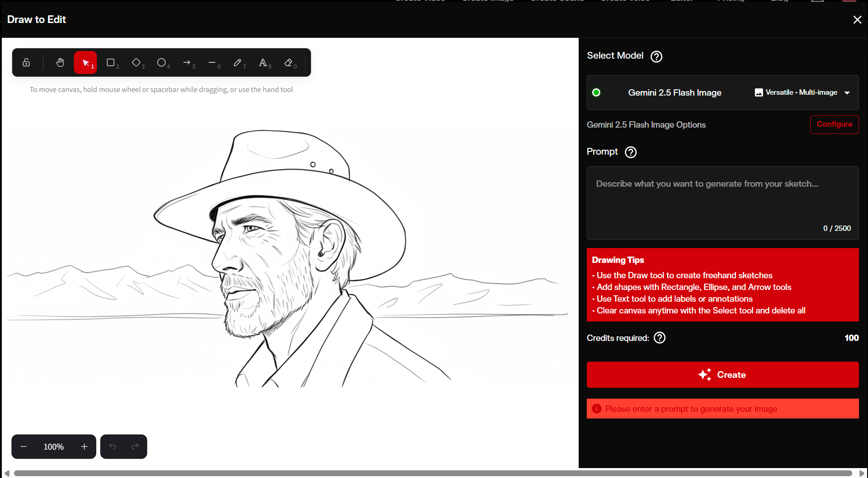The width and height of the screenshot is (868, 478).
Task: Select the Eraser tool
Action: click(289, 62)
